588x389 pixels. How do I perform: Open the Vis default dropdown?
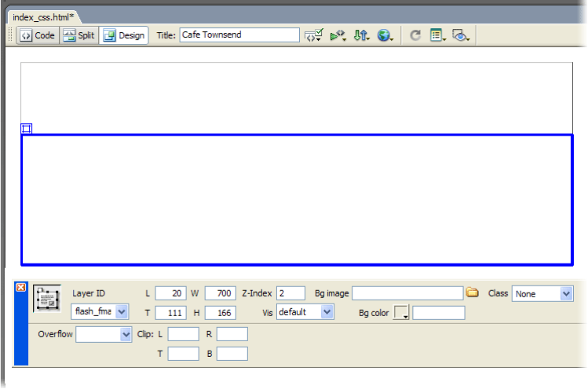tap(305, 312)
